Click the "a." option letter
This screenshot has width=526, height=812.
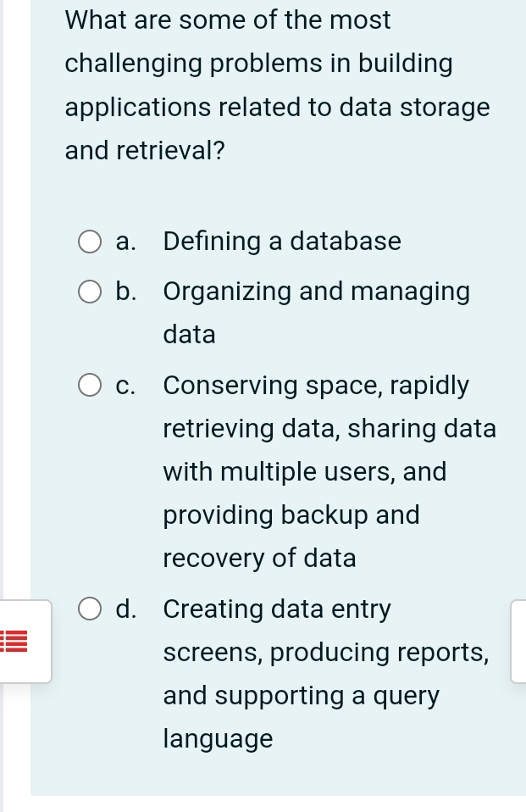point(127,242)
